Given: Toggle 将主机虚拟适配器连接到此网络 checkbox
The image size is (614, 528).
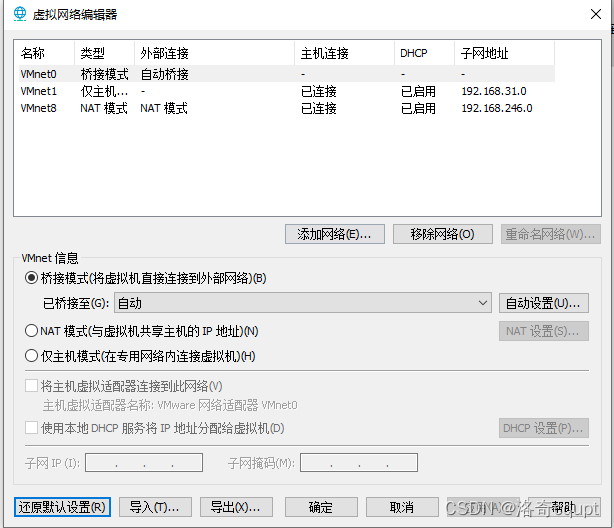Looking at the screenshot, I should tap(31, 386).
